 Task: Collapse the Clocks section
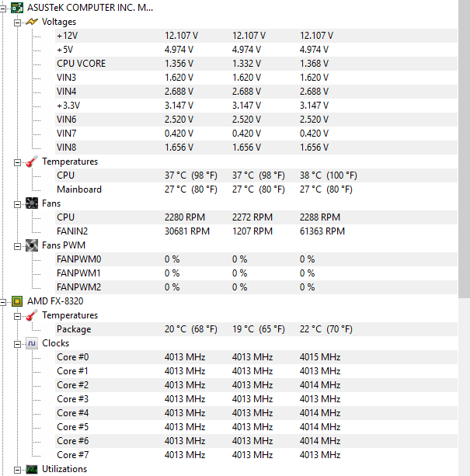(17, 344)
